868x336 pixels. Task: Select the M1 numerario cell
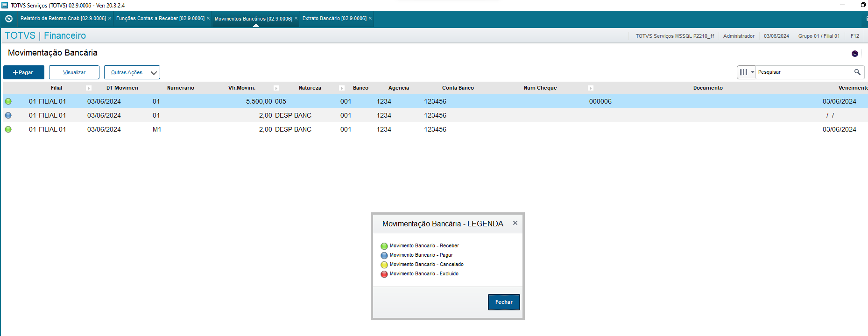[157, 129]
